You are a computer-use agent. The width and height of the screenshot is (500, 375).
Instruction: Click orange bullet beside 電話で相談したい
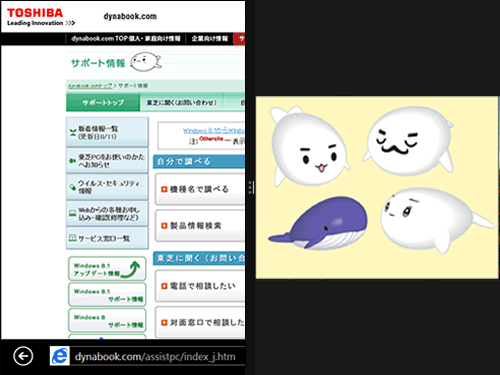click(x=164, y=286)
